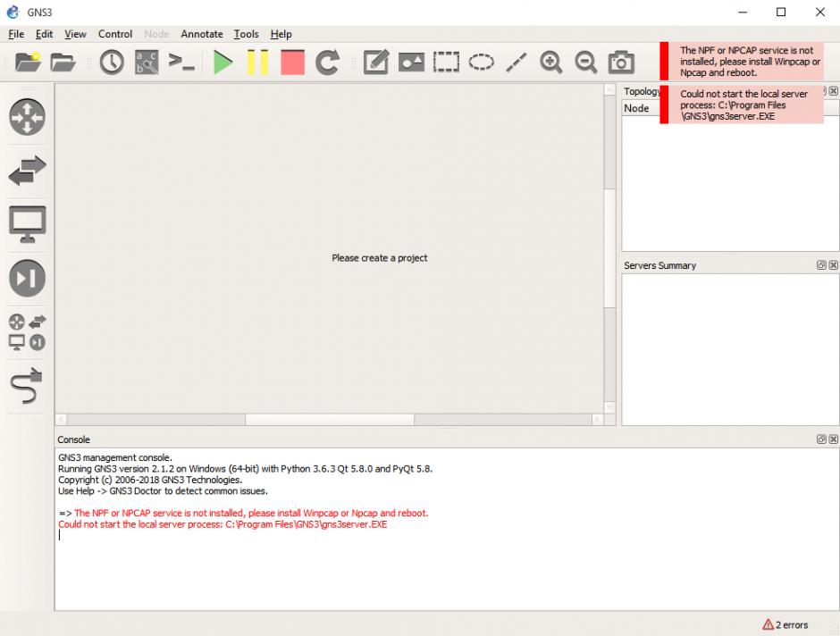Click the Open project folder icon
The width and height of the screenshot is (840, 636).
click(63, 63)
